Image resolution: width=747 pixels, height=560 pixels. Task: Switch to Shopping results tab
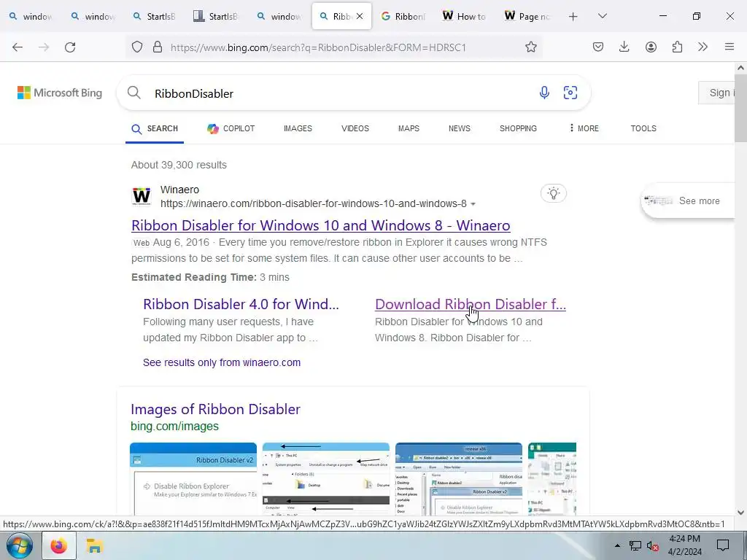(x=518, y=128)
